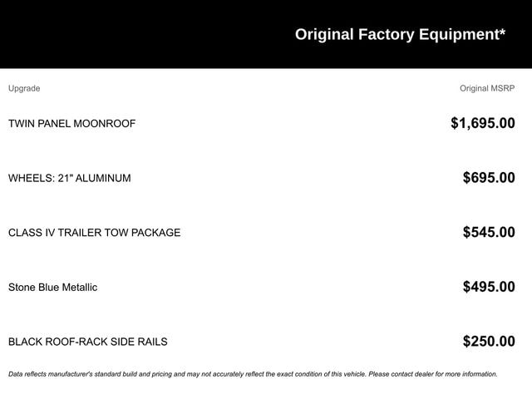532x399 pixels.
Task: Click the "Original MSRP" column label
Action: [487, 88]
